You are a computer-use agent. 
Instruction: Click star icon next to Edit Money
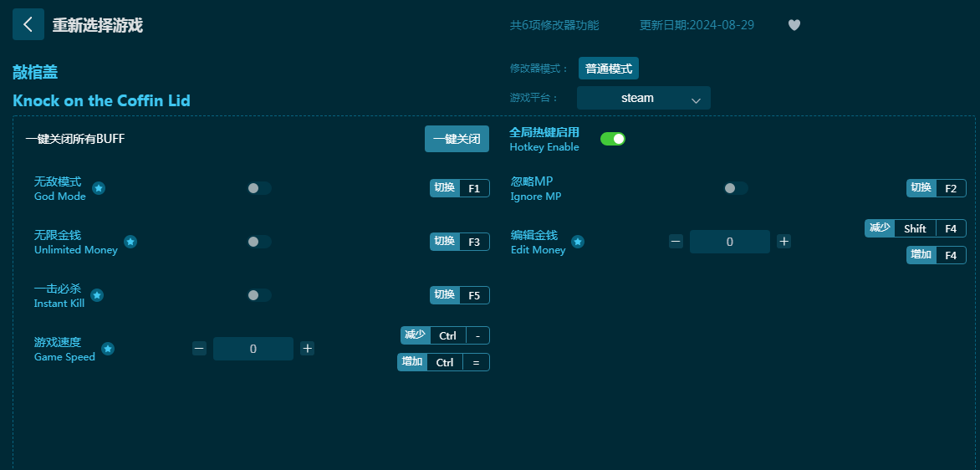tap(578, 242)
